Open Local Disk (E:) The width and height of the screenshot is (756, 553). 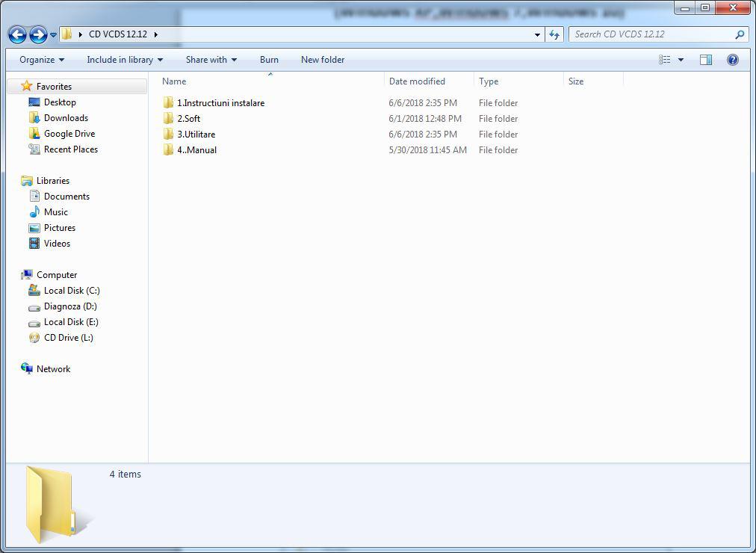coord(72,322)
